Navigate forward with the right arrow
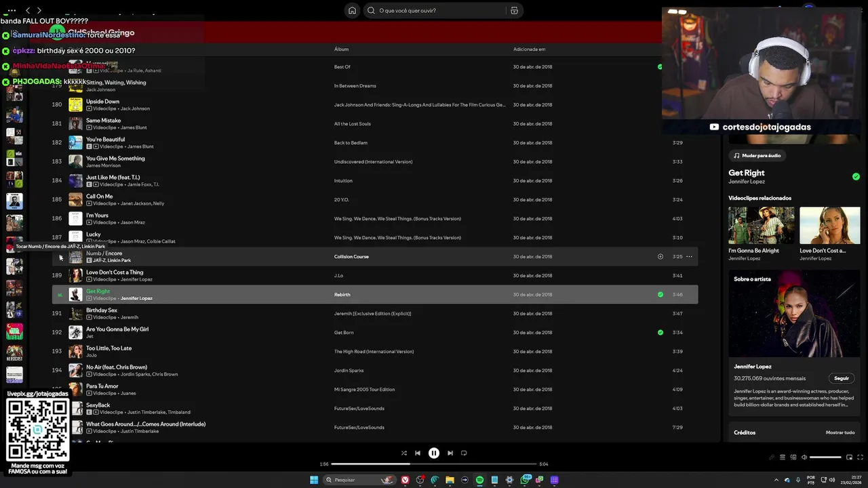This screenshot has height=488, width=868. pos(39,10)
